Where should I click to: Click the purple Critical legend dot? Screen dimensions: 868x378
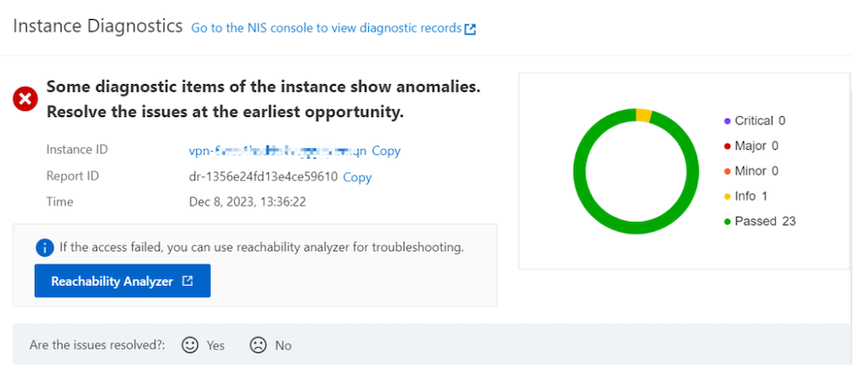coord(727,121)
